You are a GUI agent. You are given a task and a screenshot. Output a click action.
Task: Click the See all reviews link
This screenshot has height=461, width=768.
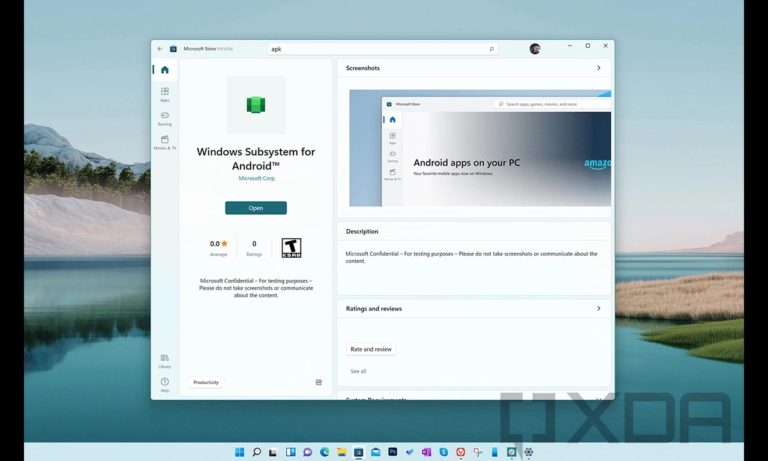click(x=358, y=371)
